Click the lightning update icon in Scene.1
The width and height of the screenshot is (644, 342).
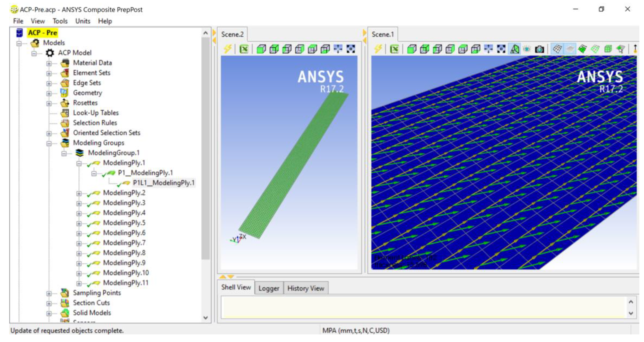(x=378, y=49)
